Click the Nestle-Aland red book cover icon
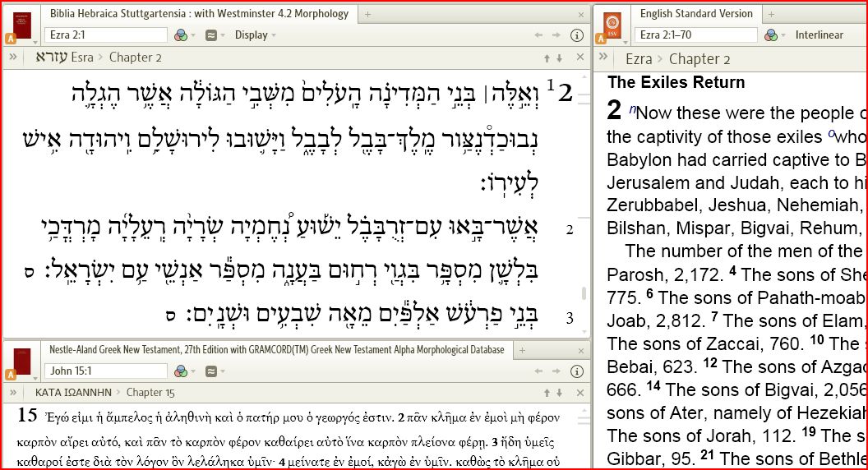 point(23,362)
